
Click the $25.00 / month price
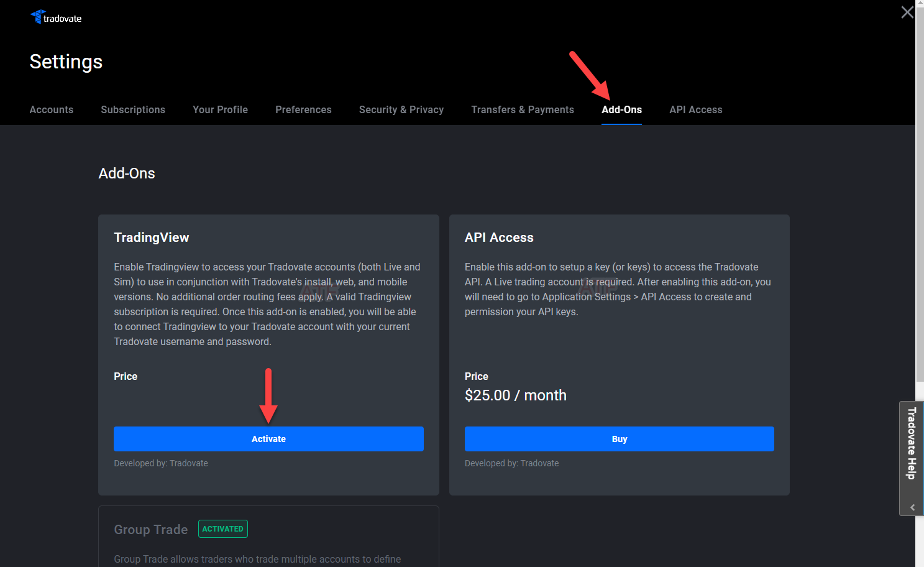[516, 395]
